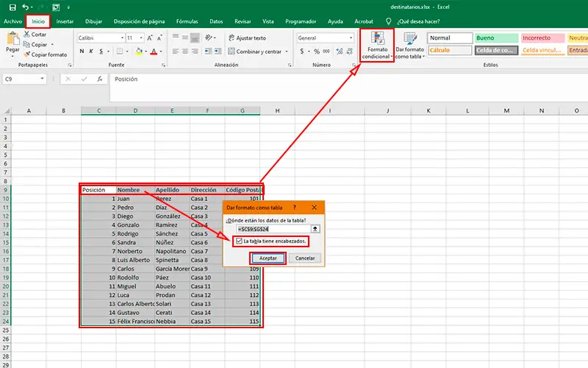
Task: Click Dar formato como tabla icon
Action: (409, 46)
